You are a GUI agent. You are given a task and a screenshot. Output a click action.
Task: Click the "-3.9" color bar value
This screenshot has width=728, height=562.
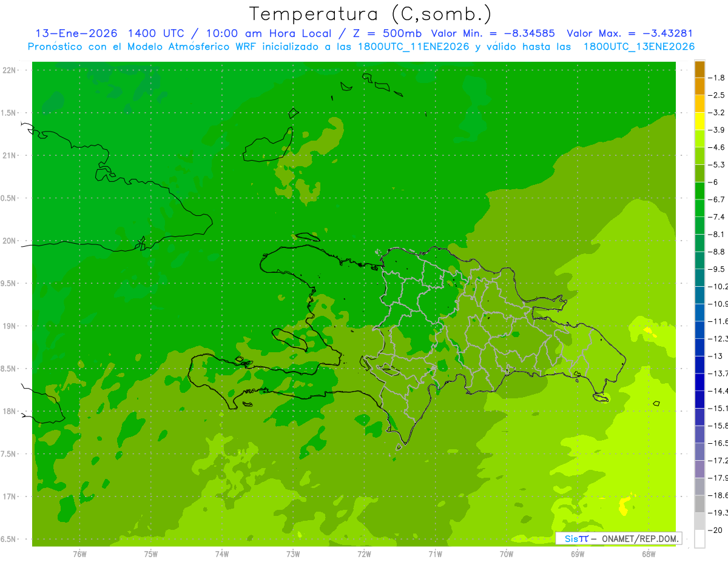(716, 130)
